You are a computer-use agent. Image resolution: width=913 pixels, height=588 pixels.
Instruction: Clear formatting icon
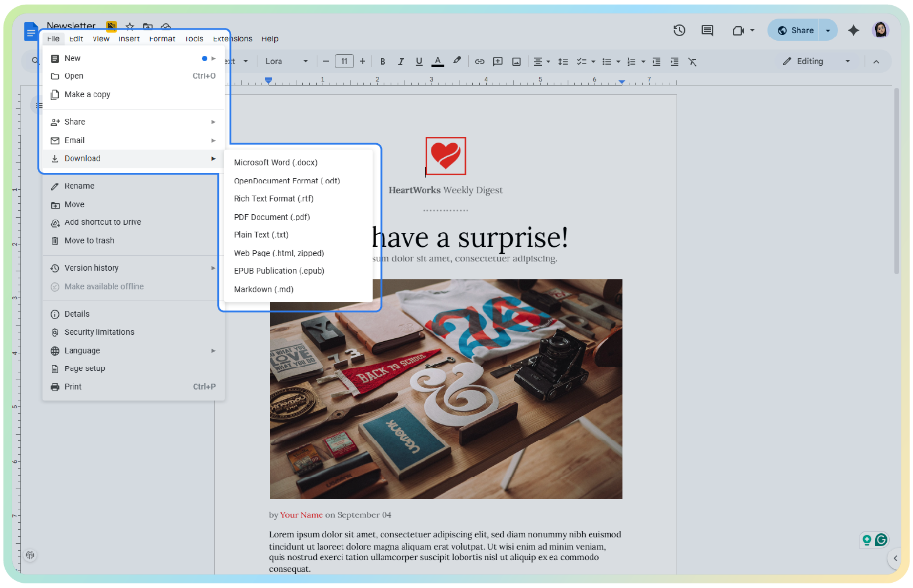tap(692, 62)
